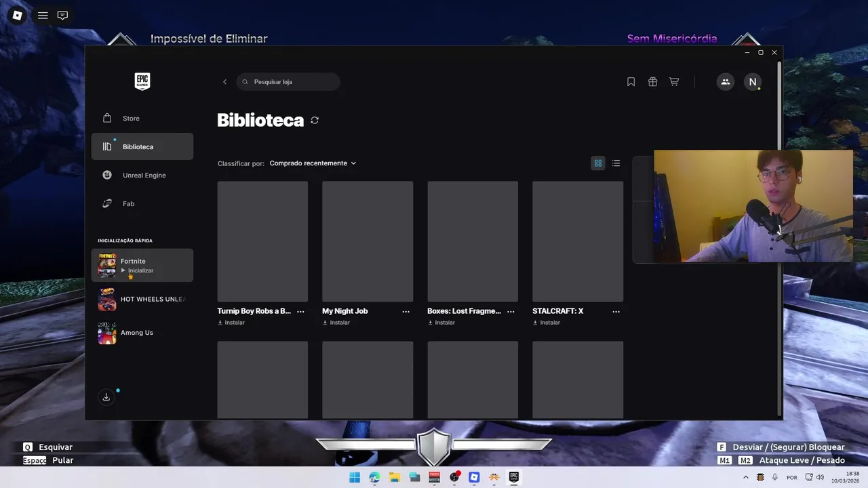Open the friends list icon
The image size is (868, 488).
point(726,82)
